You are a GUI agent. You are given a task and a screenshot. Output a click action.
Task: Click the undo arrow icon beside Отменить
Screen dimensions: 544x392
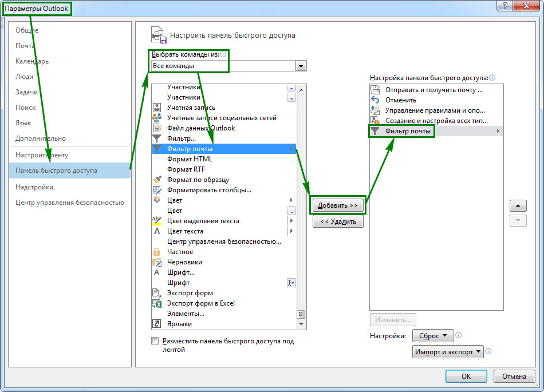[375, 100]
